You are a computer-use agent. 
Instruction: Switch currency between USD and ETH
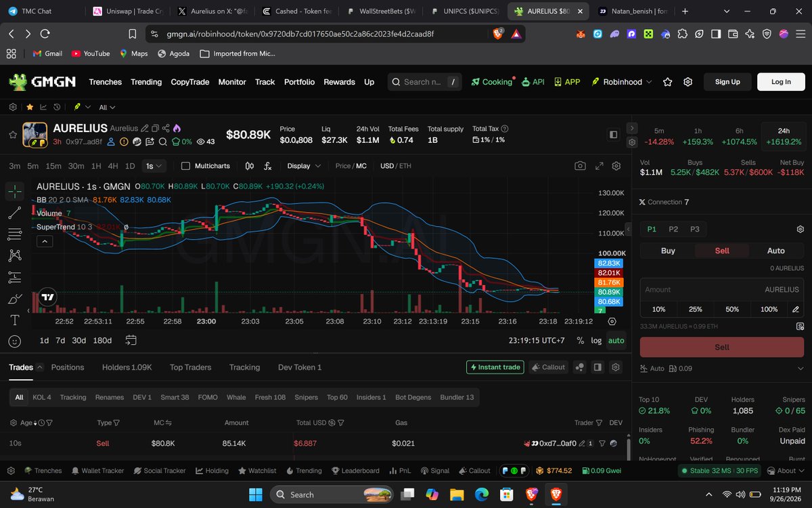click(395, 166)
